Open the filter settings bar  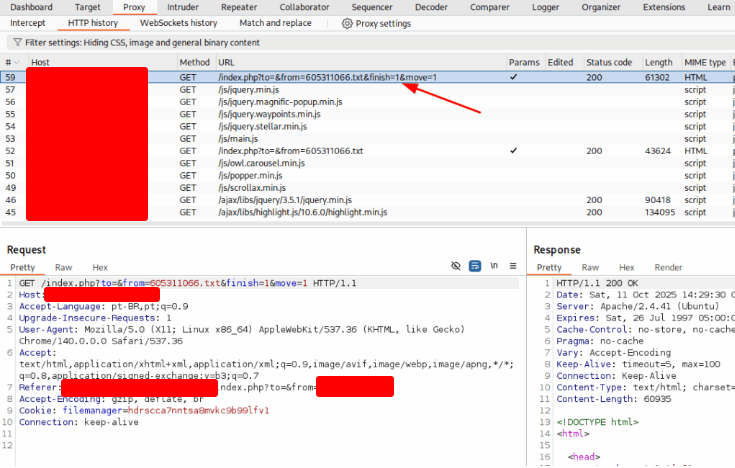pyautogui.click(x=140, y=43)
